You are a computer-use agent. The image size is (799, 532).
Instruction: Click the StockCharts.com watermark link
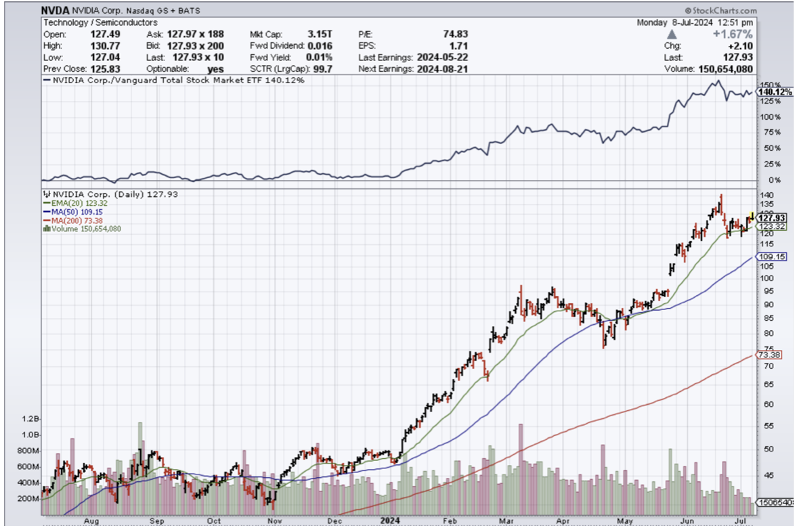pos(720,11)
